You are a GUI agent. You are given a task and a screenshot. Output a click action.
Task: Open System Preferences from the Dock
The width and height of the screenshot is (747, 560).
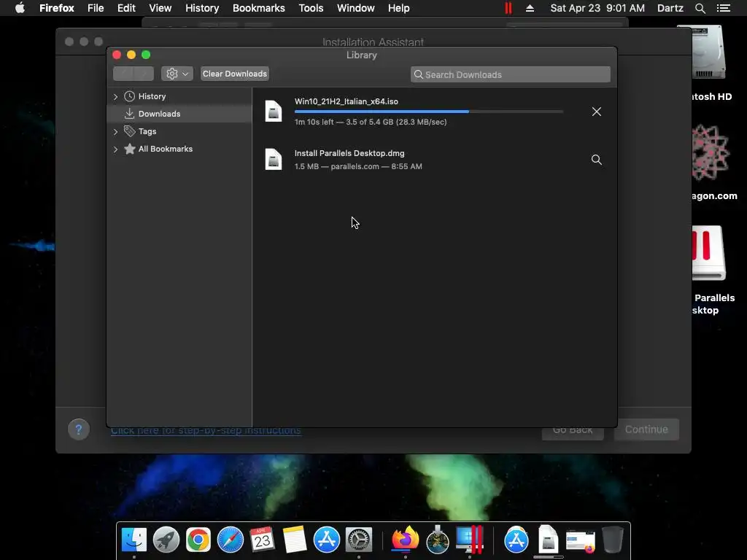[359, 540]
